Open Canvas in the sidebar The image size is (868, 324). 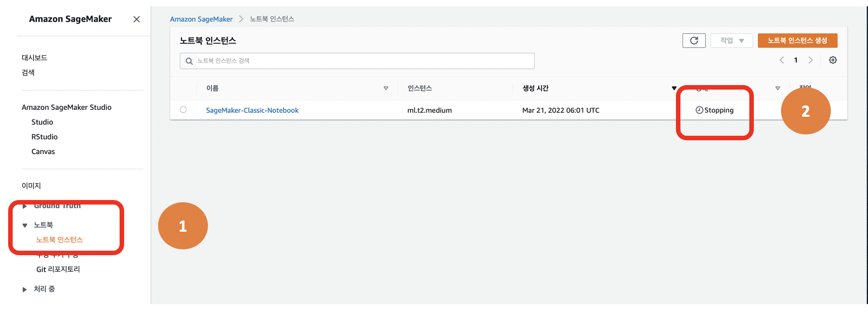(x=43, y=152)
